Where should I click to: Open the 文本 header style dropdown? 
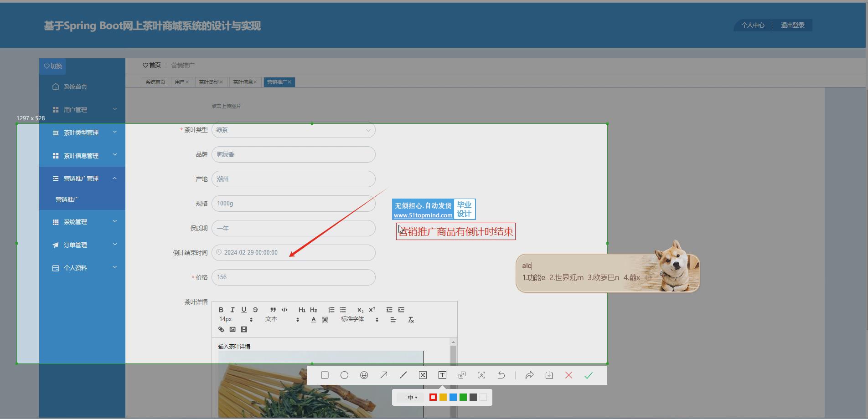282,320
